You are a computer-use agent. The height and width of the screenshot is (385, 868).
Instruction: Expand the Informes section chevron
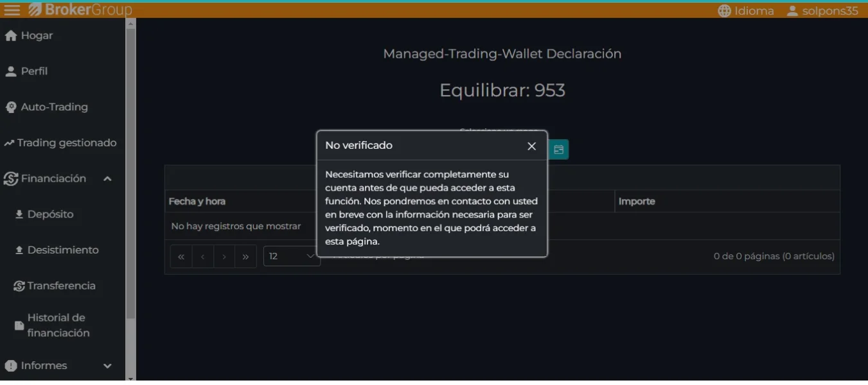tap(107, 366)
